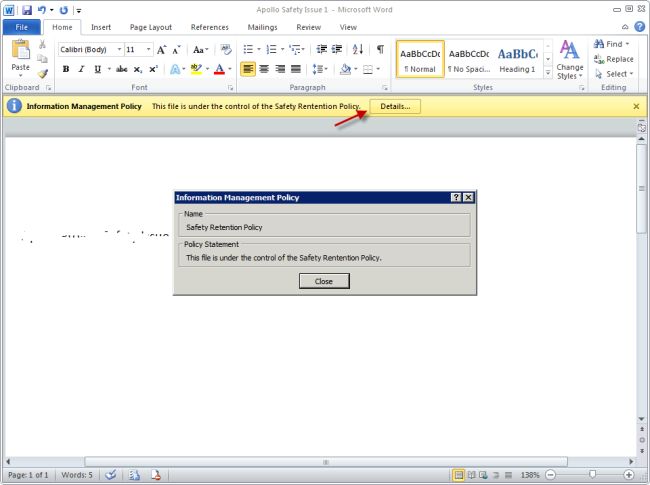Apply the red font color
650x485 pixels.
[219, 69]
